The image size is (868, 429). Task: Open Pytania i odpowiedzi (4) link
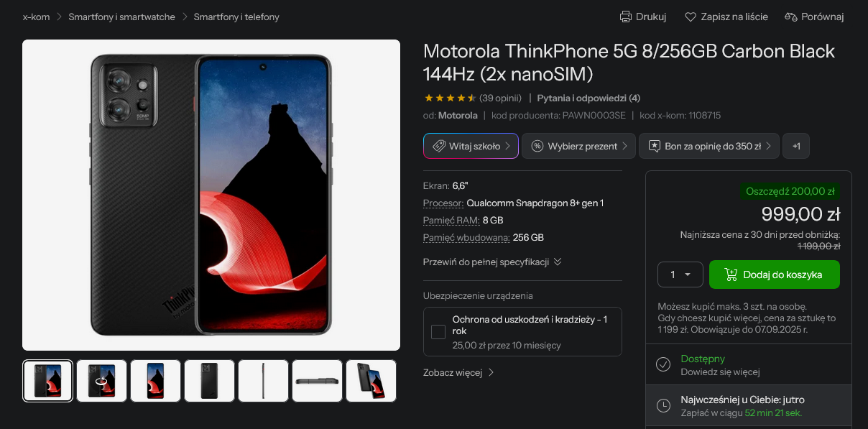(588, 98)
